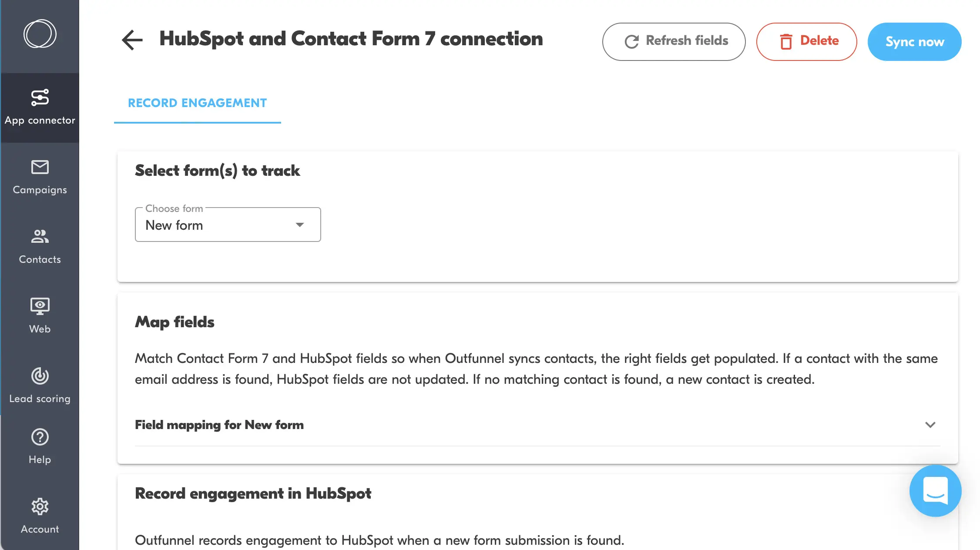This screenshot has height=550, width=980.
Task: Open the Contacts page
Action: 40,247
